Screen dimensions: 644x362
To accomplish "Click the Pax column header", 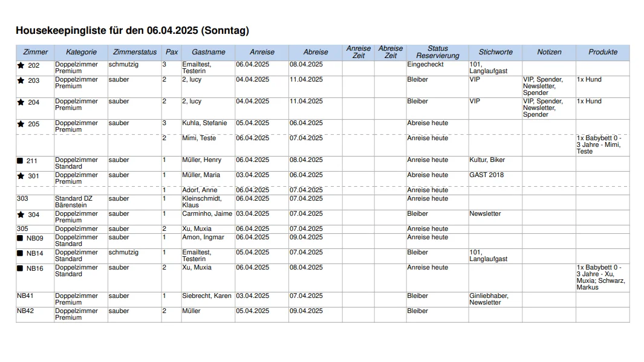I will 172,52.
